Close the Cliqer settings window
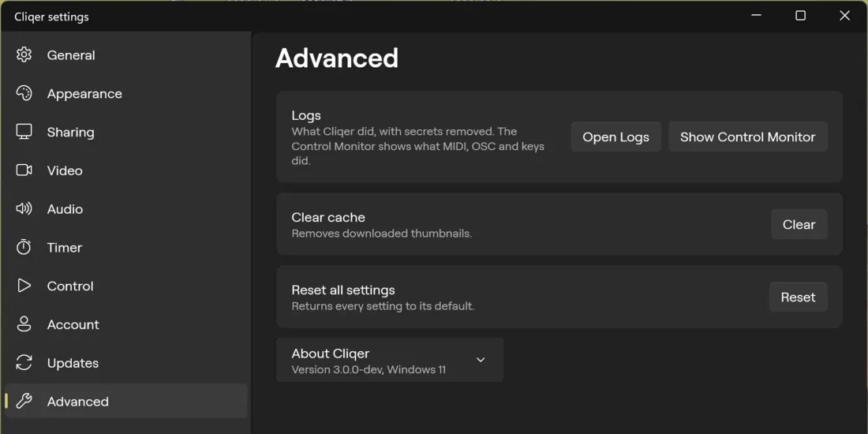868x434 pixels. (x=845, y=16)
